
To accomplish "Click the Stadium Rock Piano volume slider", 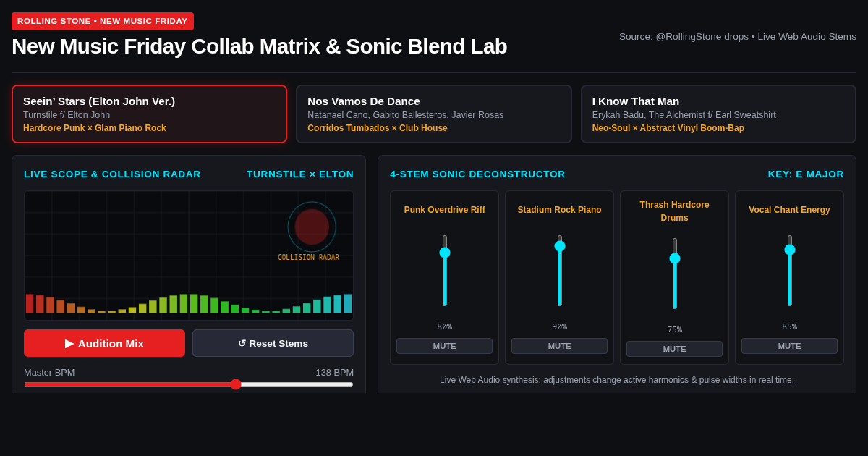I will click(x=560, y=271).
